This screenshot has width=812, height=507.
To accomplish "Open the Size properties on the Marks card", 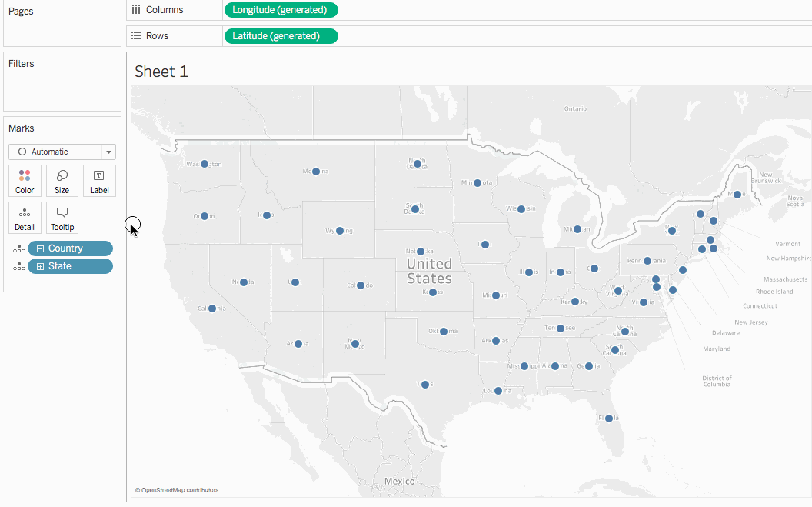I will (x=62, y=181).
